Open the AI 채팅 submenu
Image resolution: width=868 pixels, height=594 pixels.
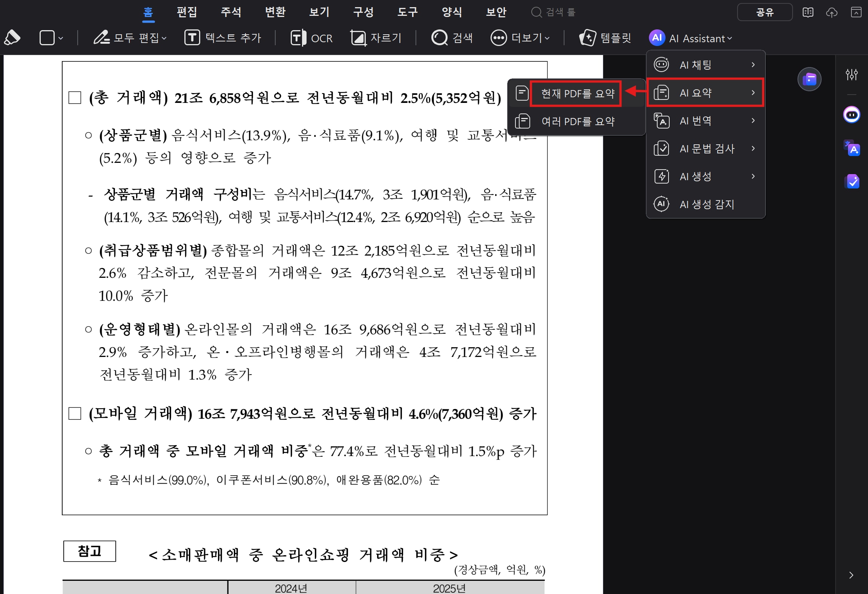[x=705, y=65]
